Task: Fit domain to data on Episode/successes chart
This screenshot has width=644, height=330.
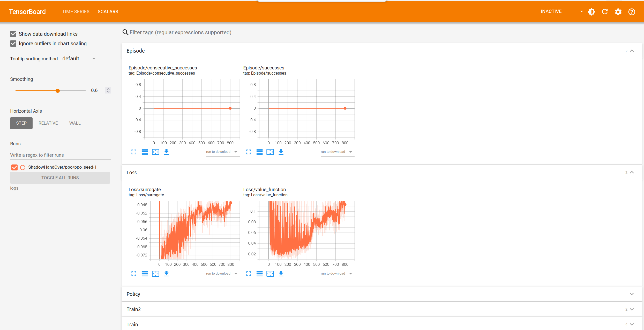Action: [x=270, y=152]
